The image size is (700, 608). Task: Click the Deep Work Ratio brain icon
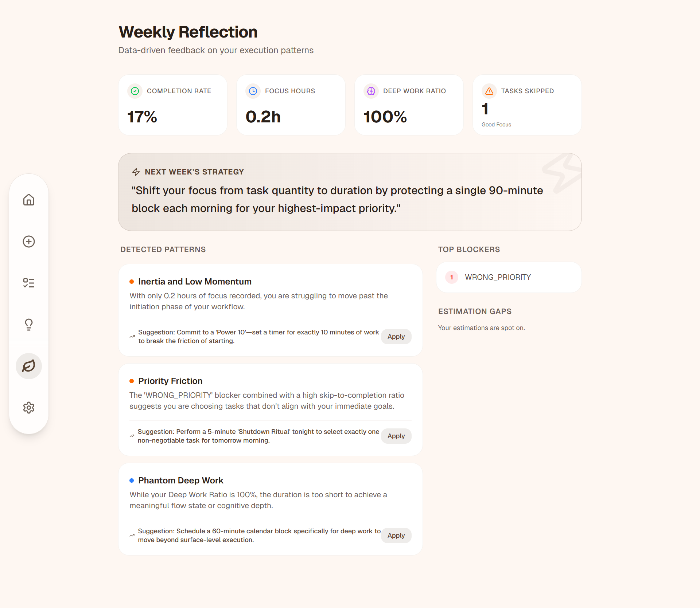click(x=371, y=91)
